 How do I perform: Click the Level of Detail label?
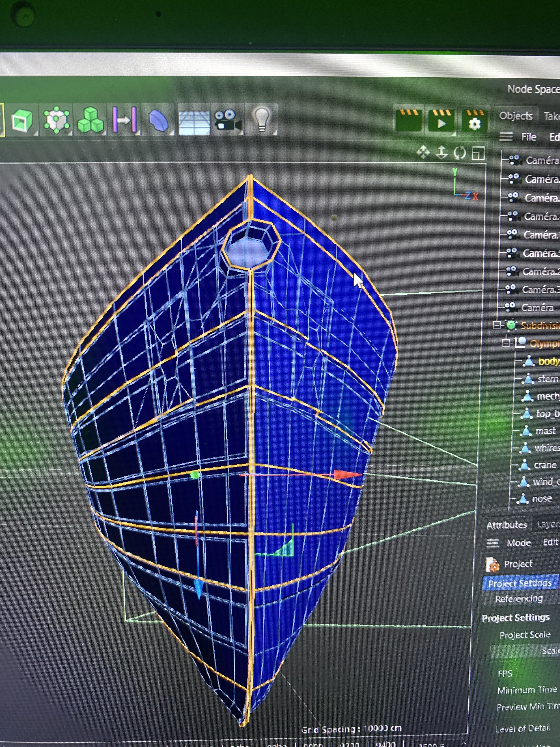click(523, 728)
